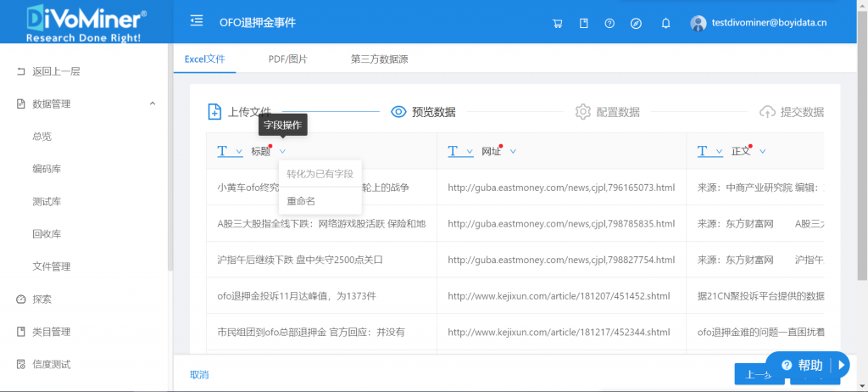Open type dropdown arrow for 正文 column

coord(719,151)
